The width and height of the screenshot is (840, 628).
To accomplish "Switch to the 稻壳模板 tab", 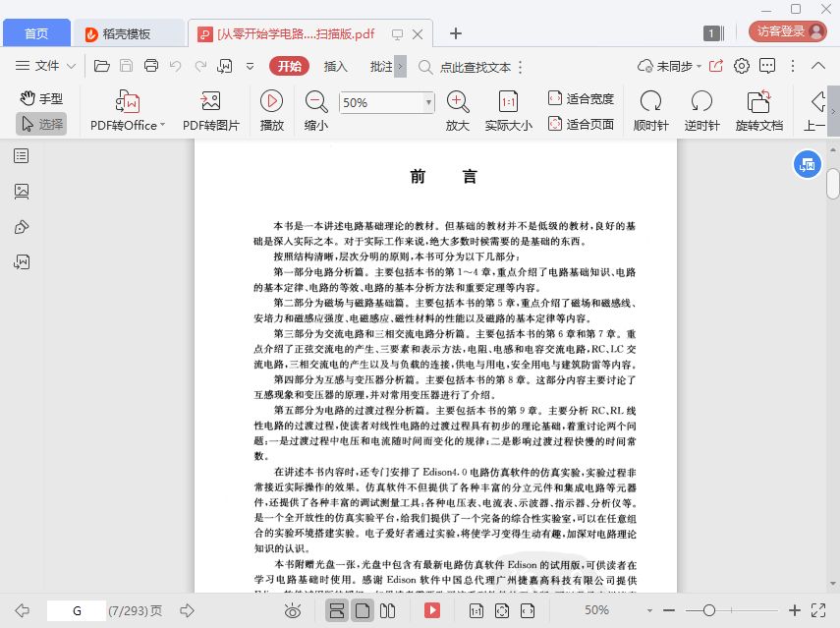I will point(128,33).
